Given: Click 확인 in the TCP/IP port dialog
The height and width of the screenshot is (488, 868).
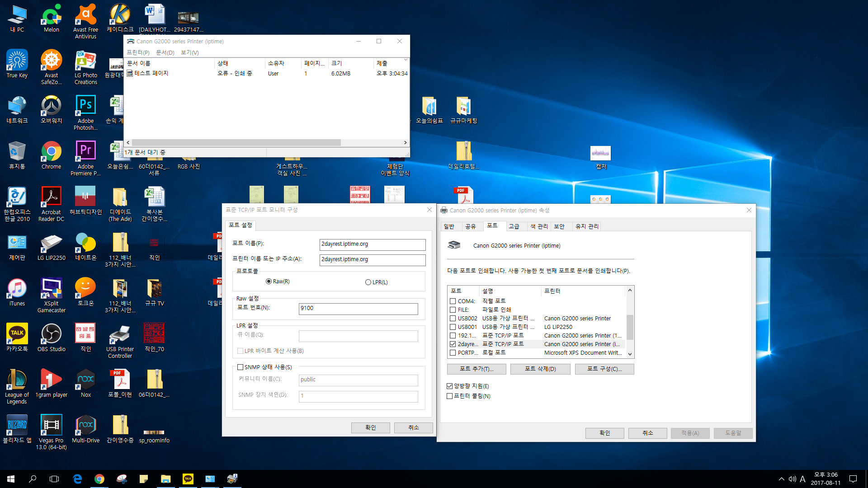Looking at the screenshot, I should click(x=370, y=427).
